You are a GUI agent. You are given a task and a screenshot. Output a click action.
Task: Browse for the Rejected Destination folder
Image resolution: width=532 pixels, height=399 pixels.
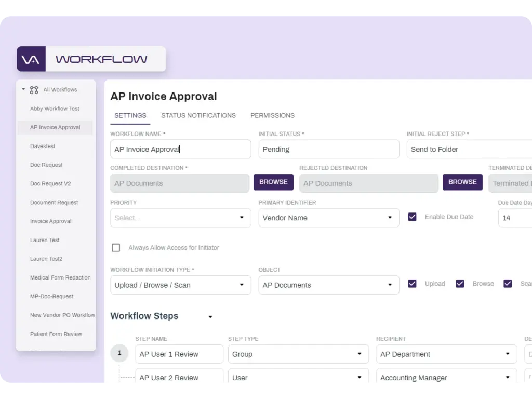[x=462, y=182]
